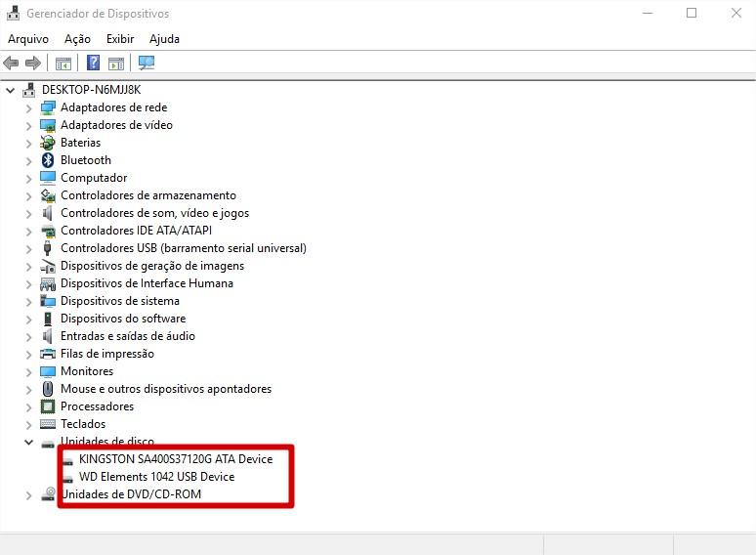Click the Controladores IDE ATA/ATAPI icon
Screen dimensions: 756x555
point(48,231)
